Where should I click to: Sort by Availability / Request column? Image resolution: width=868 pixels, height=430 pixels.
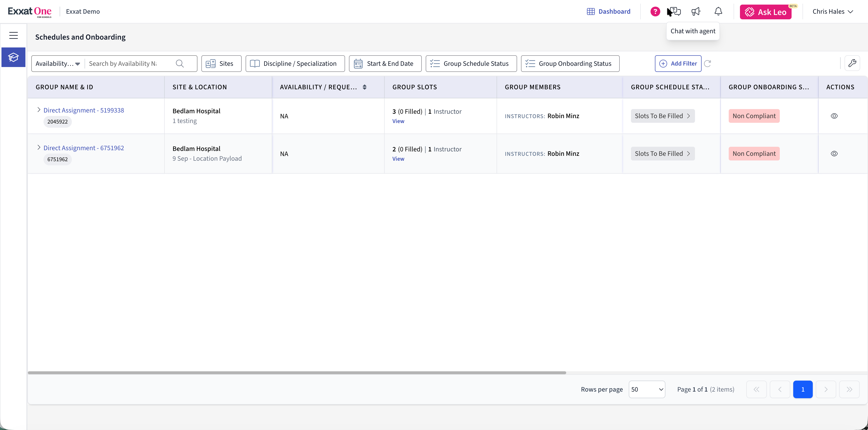(365, 87)
